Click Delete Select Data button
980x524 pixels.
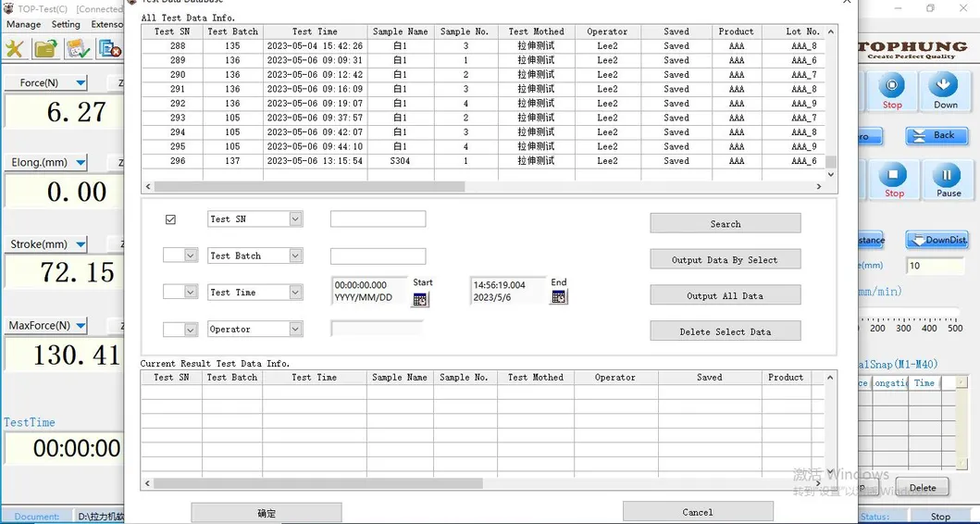725,331
